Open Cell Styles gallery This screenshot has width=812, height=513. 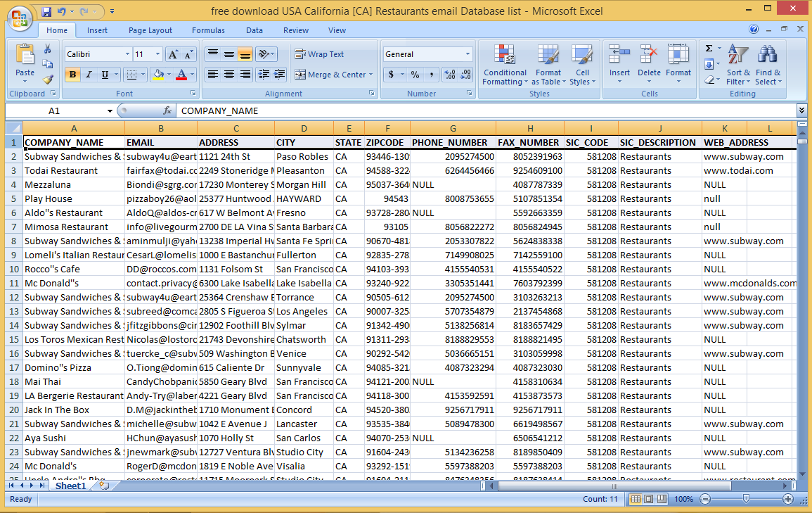pyautogui.click(x=582, y=65)
